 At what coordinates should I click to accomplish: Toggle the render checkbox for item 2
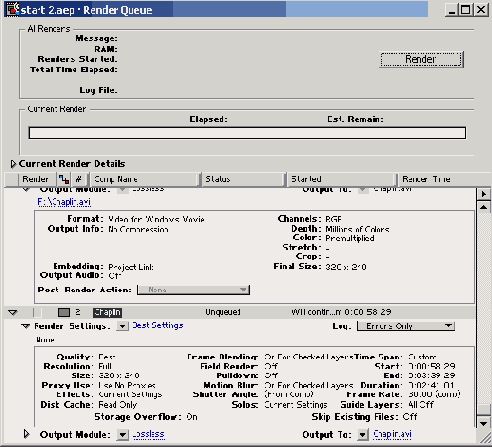[38, 312]
